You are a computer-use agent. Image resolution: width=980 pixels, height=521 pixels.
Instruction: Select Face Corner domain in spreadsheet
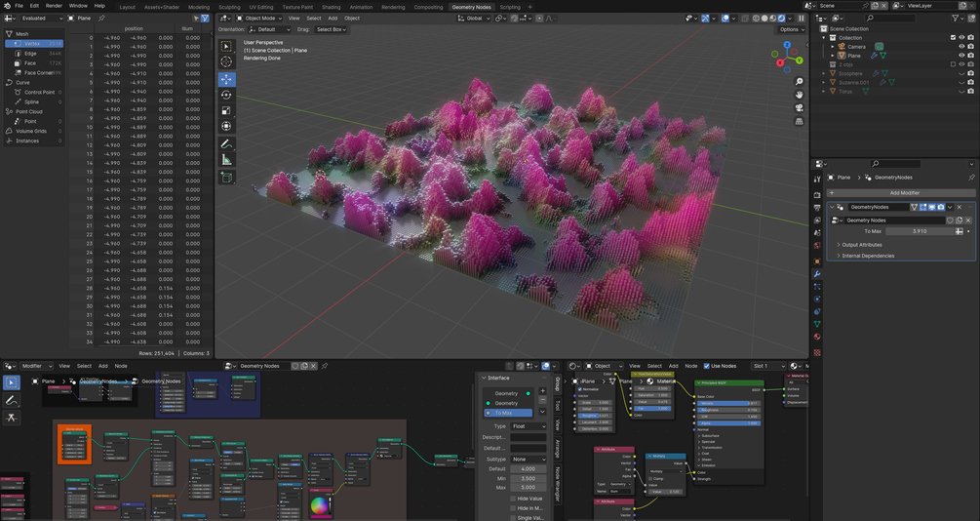click(x=34, y=72)
